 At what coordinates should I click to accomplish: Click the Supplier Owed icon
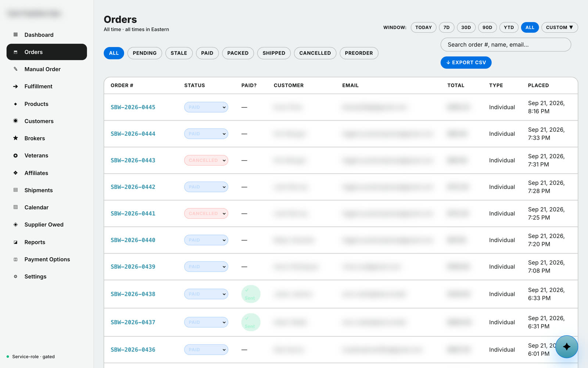click(x=15, y=224)
